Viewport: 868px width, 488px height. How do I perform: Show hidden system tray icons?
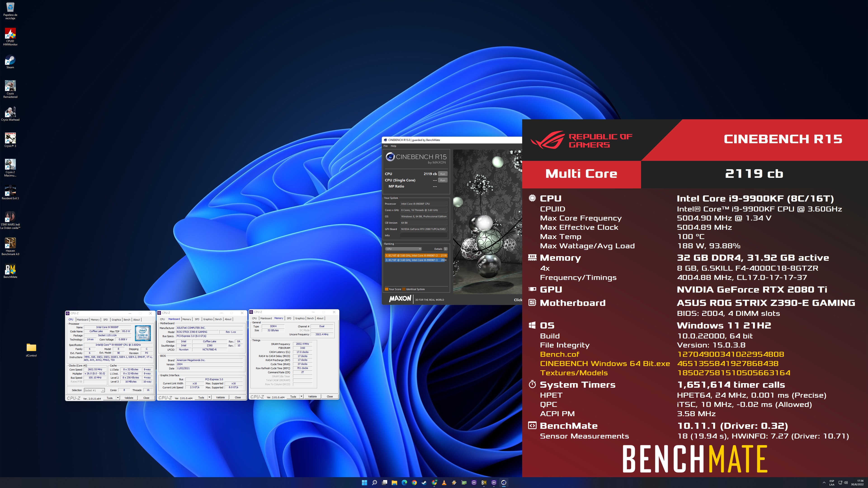pos(824,483)
